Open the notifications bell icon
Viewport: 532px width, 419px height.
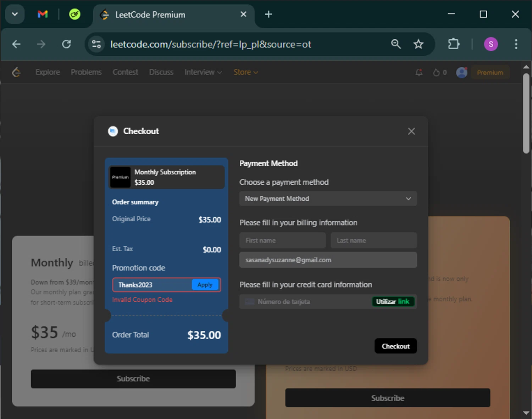419,72
